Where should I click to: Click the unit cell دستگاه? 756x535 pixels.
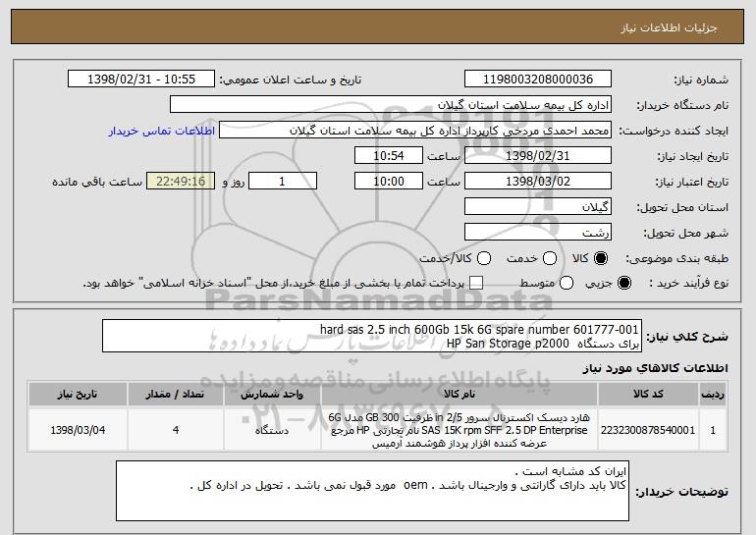pyautogui.click(x=272, y=430)
